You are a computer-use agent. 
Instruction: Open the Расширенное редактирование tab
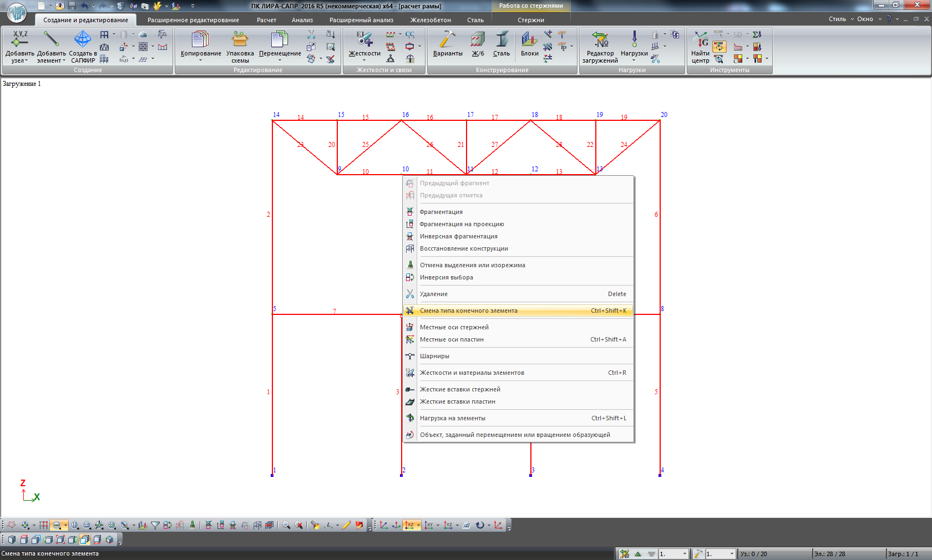[x=193, y=20]
